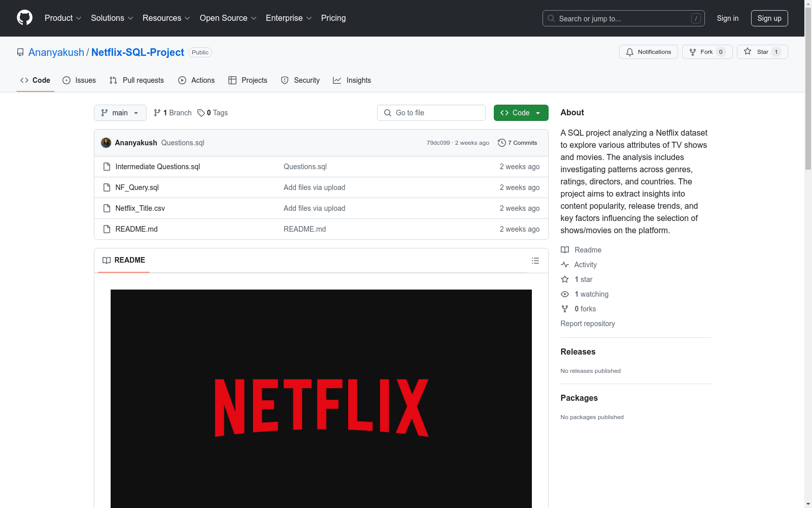
Task: Click the file icon for Netflix_Title.csv
Action: pos(107,208)
